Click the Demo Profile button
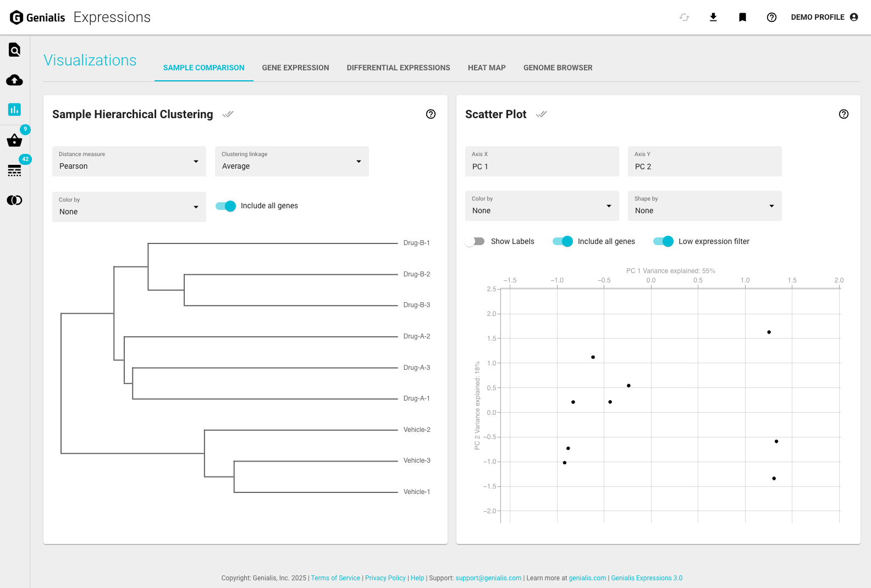871x588 pixels. [x=824, y=18]
